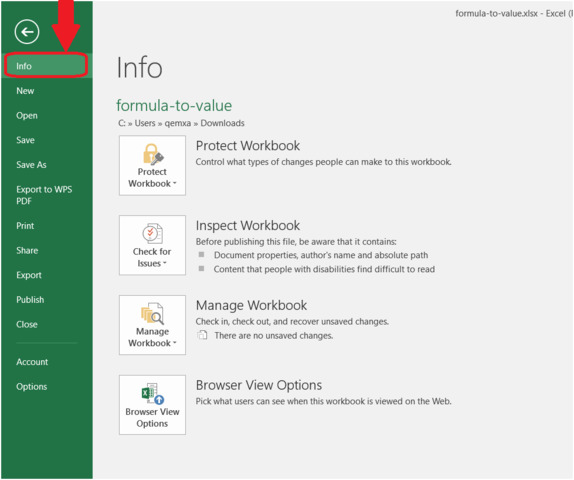Click 'Document properties, author's name' line
The width and height of the screenshot is (574, 480).
321,255
